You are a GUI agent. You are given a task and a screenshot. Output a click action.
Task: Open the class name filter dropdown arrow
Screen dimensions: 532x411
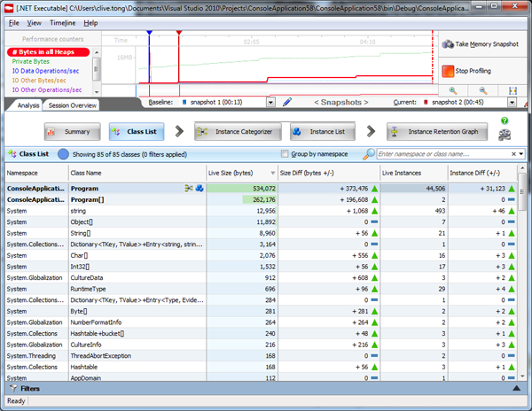520,154
